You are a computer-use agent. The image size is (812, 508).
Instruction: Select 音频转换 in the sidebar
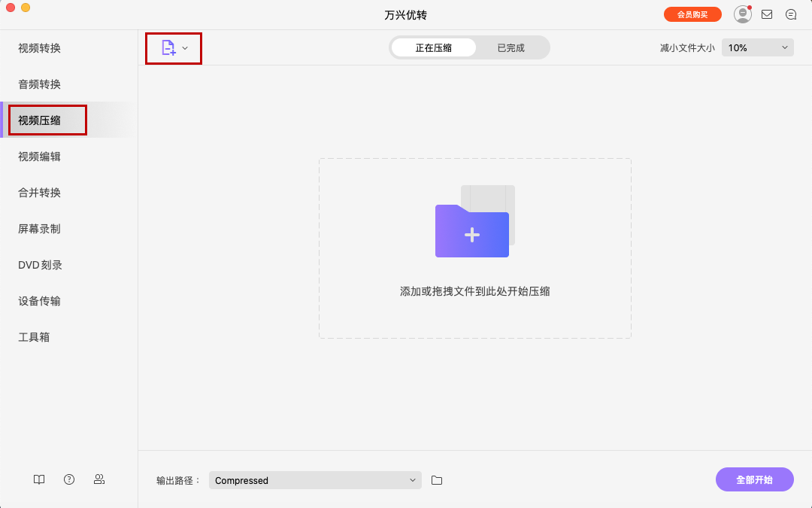tap(38, 84)
